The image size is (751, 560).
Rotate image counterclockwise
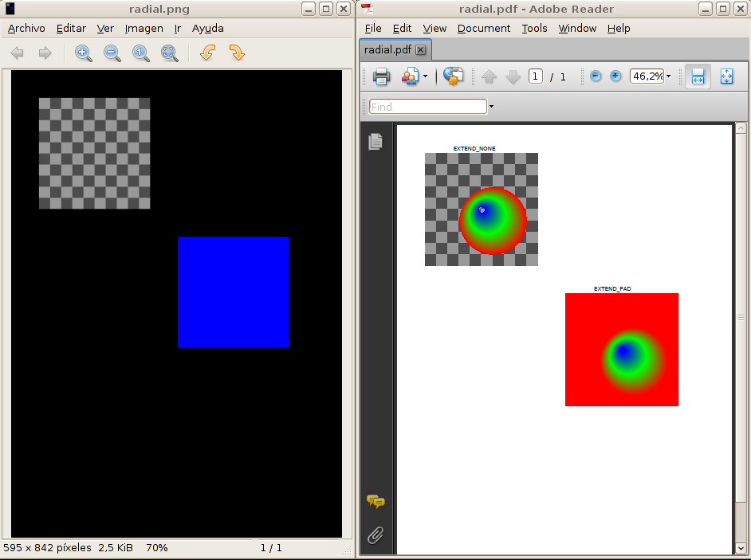207,53
